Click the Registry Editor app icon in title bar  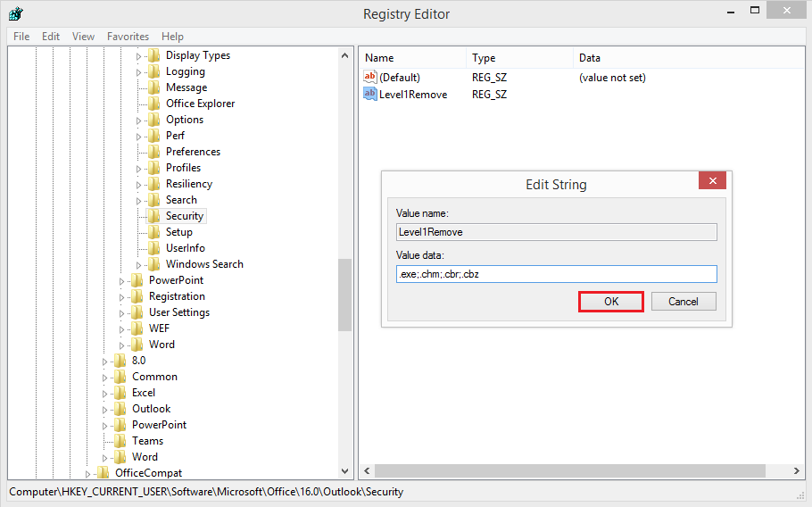coord(15,13)
